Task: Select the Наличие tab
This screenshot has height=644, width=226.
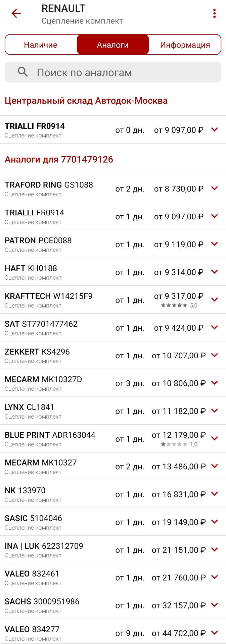Action: 40,44
